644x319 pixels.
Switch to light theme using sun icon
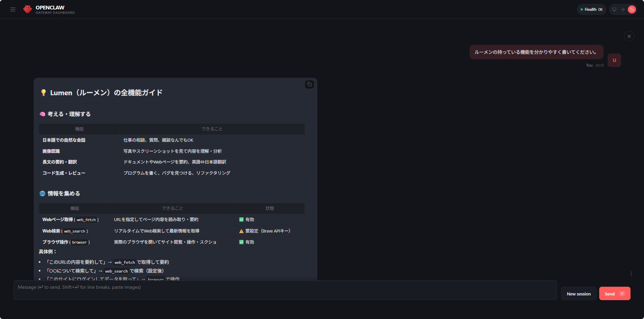(623, 9)
